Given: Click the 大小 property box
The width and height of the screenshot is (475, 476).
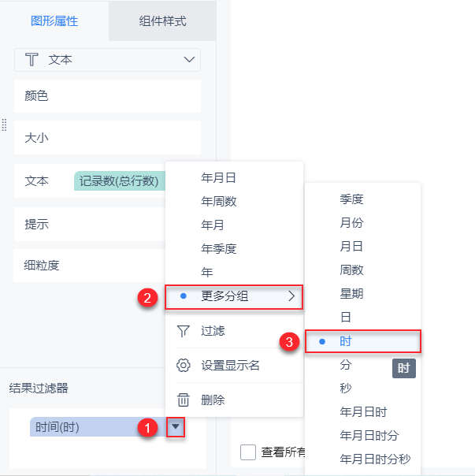Looking at the screenshot, I should click(107, 138).
